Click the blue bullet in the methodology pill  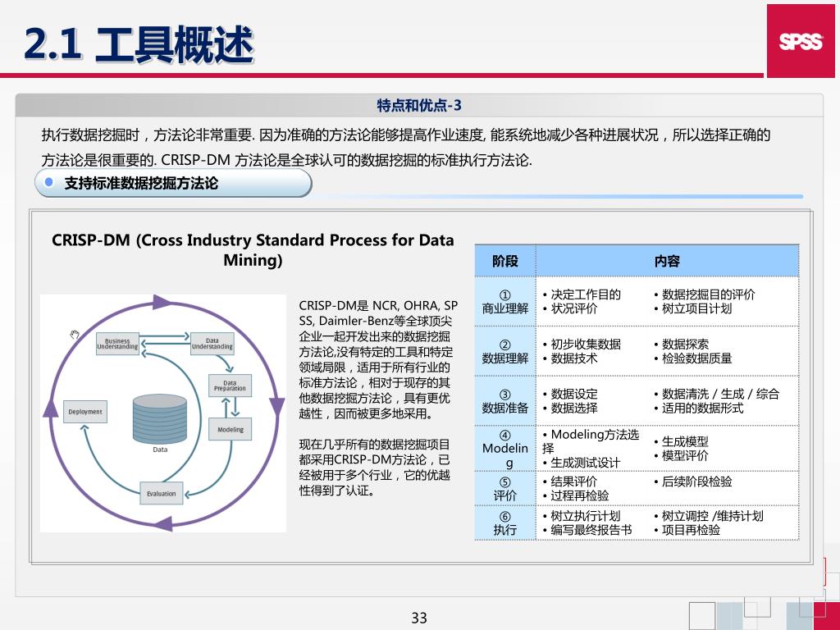pos(49,182)
